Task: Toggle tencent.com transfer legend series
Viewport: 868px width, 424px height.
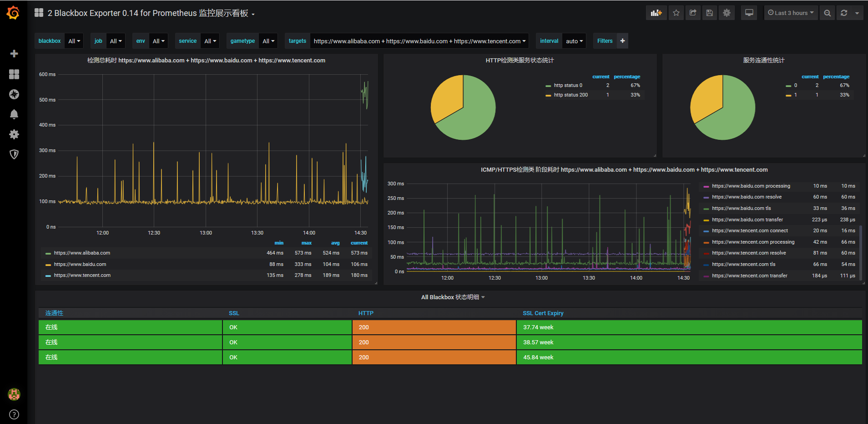Action: 749,276
